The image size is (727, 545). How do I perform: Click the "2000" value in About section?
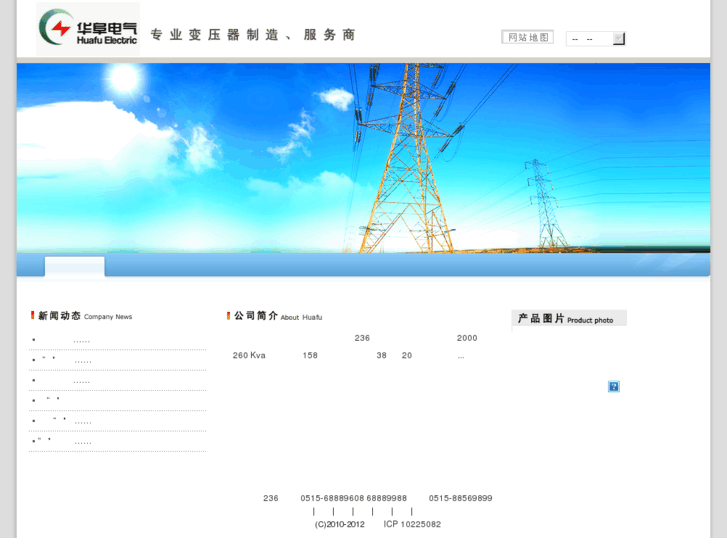pyautogui.click(x=467, y=338)
